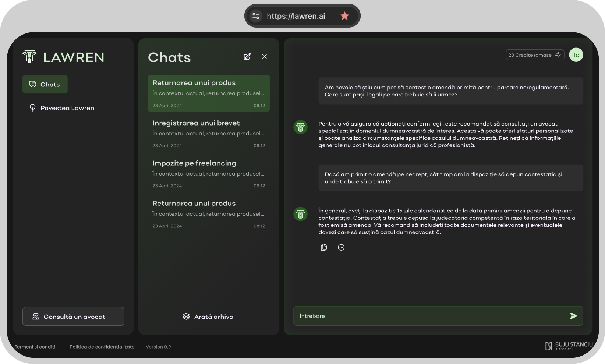This screenshot has width=605, height=364.
Task: Click the https://lawren.ai URL text
Action: 296,16
